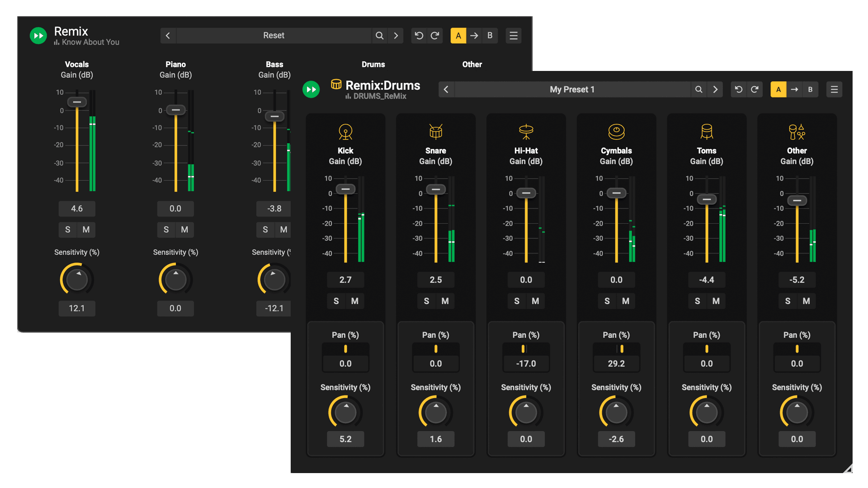Screen dimensions: 868x488
Task: Go to previous preset in Remix window
Action: click(168, 36)
